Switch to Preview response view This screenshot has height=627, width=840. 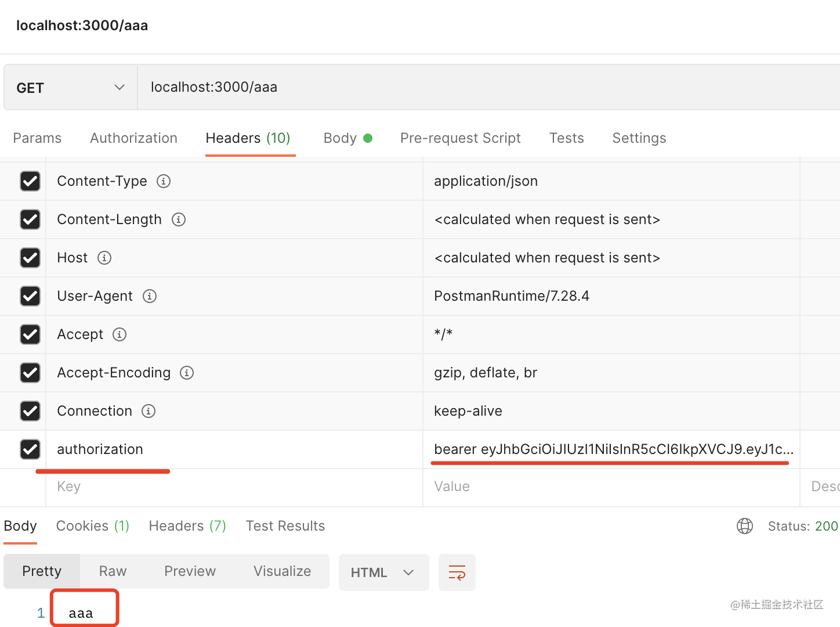coord(190,571)
